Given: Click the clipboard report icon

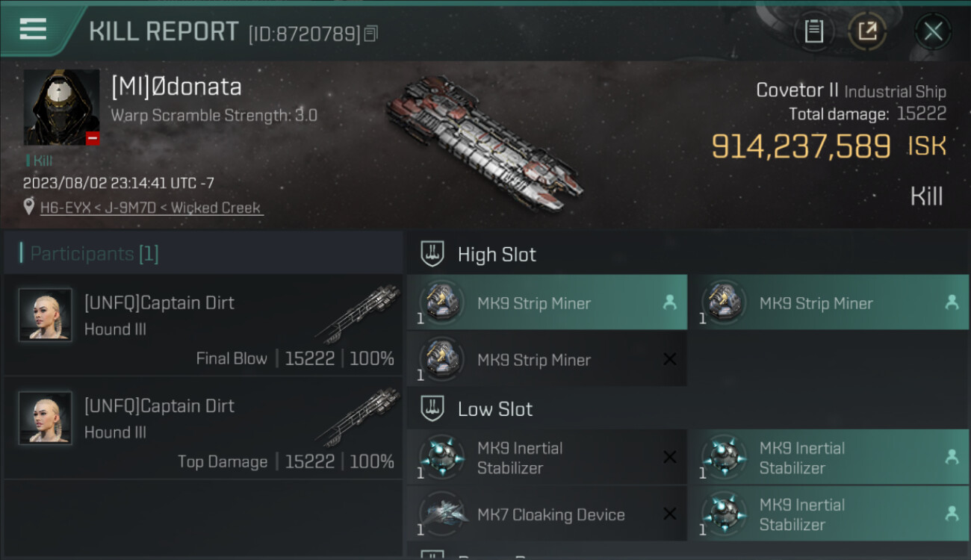Looking at the screenshot, I should [x=813, y=31].
